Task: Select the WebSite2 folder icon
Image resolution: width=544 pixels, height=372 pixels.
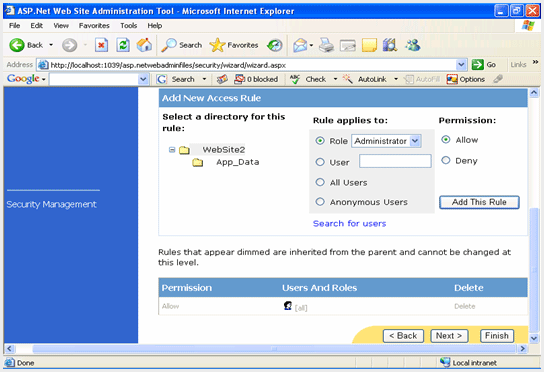Action: point(184,150)
